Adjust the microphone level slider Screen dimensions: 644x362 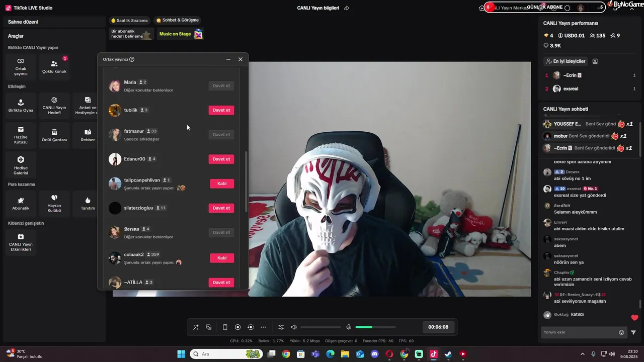pyautogui.click(x=375, y=327)
